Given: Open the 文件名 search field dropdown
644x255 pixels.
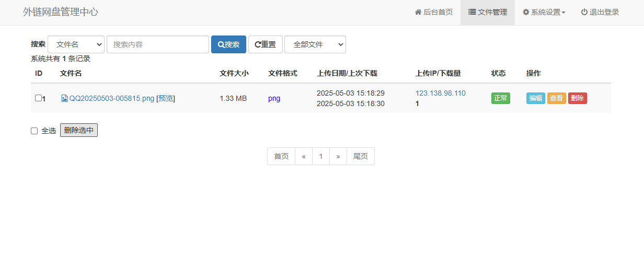Looking at the screenshot, I should [x=76, y=44].
